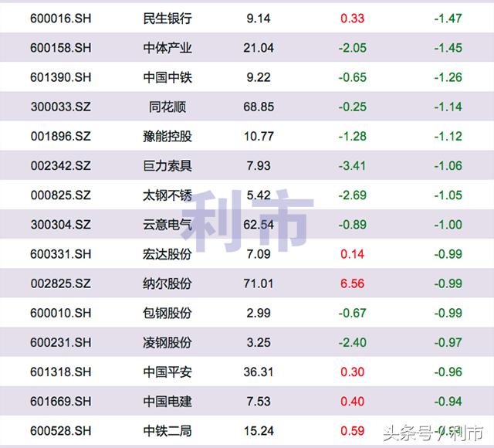The width and height of the screenshot is (494, 448).
Task: Click the red value 0.33 in the 民生银行 row
Action: coord(353,19)
